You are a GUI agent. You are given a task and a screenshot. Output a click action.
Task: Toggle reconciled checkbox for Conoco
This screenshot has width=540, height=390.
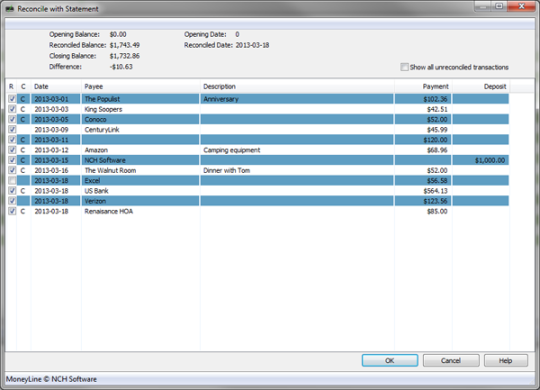coord(12,119)
